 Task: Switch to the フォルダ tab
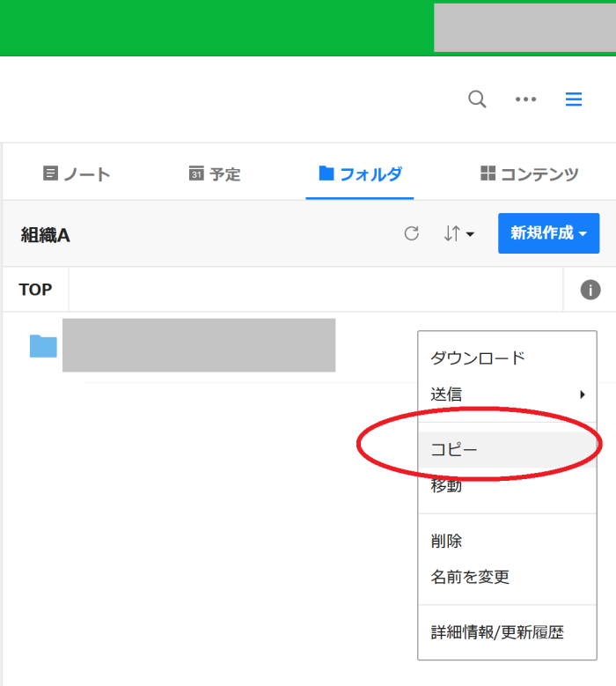click(x=360, y=173)
